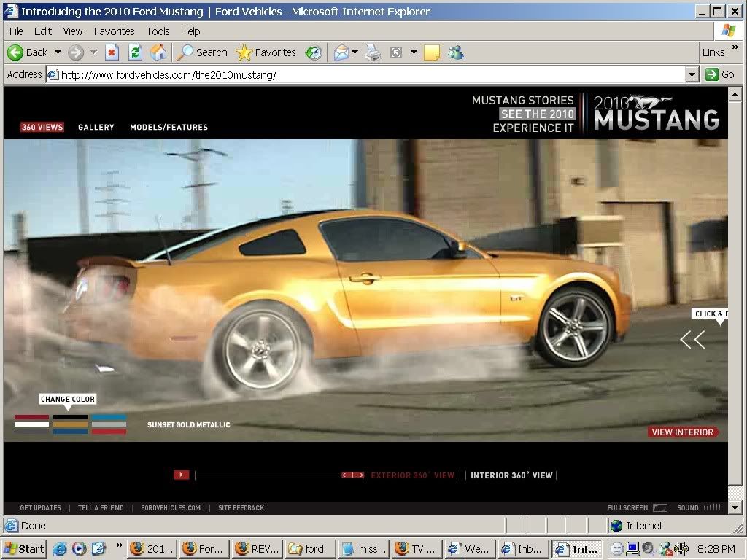The height and width of the screenshot is (560, 747).
Task: Open the Site Feedback link
Action: [241, 508]
